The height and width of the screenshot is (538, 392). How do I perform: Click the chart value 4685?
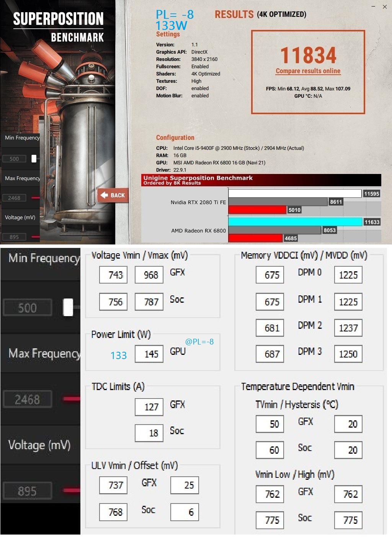pos(291,238)
